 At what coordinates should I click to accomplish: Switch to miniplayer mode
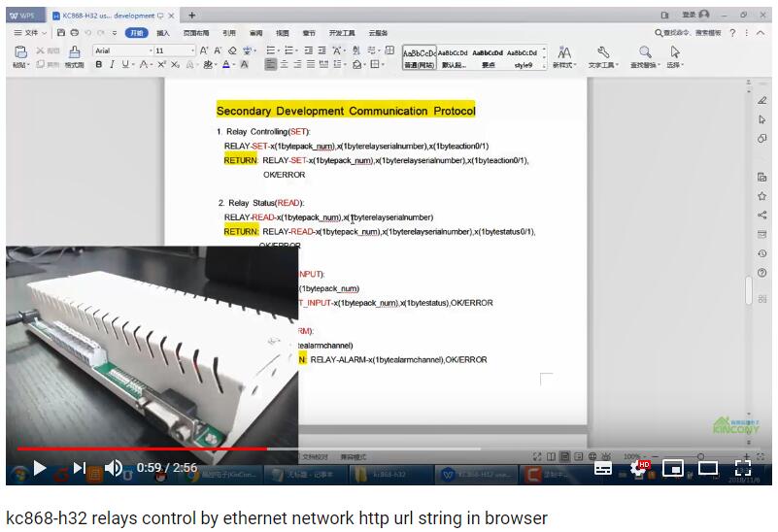[672, 468]
